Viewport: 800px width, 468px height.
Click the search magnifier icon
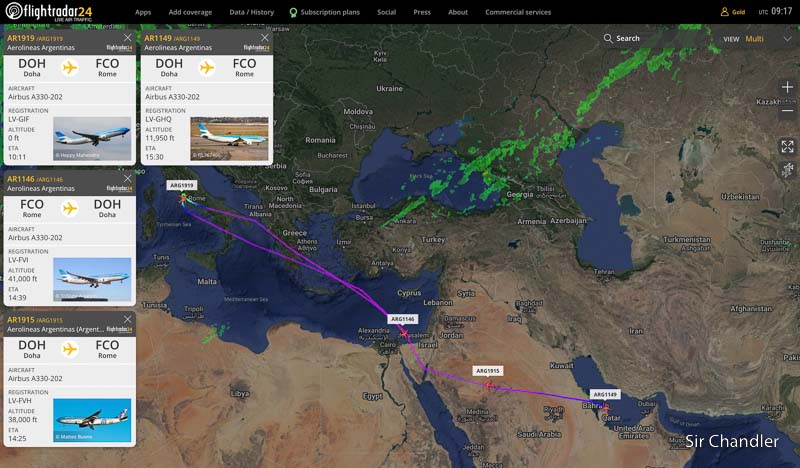(x=608, y=38)
